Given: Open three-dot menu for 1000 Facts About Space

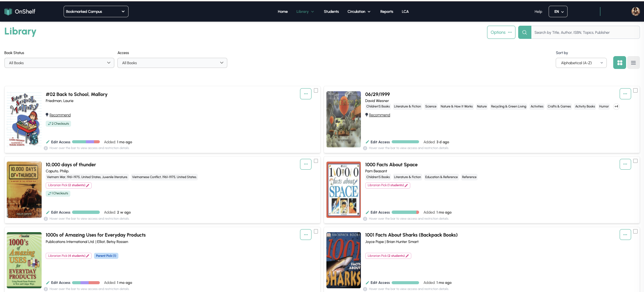Looking at the screenshot, I should point(625,164).
